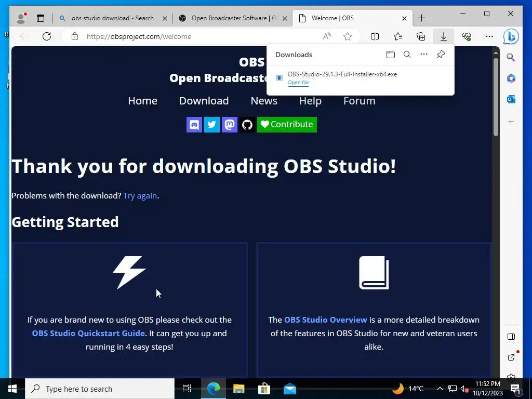Viewport: 532px width, 399px height.
Task: Open the OBS Studio Quickstart Guide link
Action: click(x=88, y=333)
